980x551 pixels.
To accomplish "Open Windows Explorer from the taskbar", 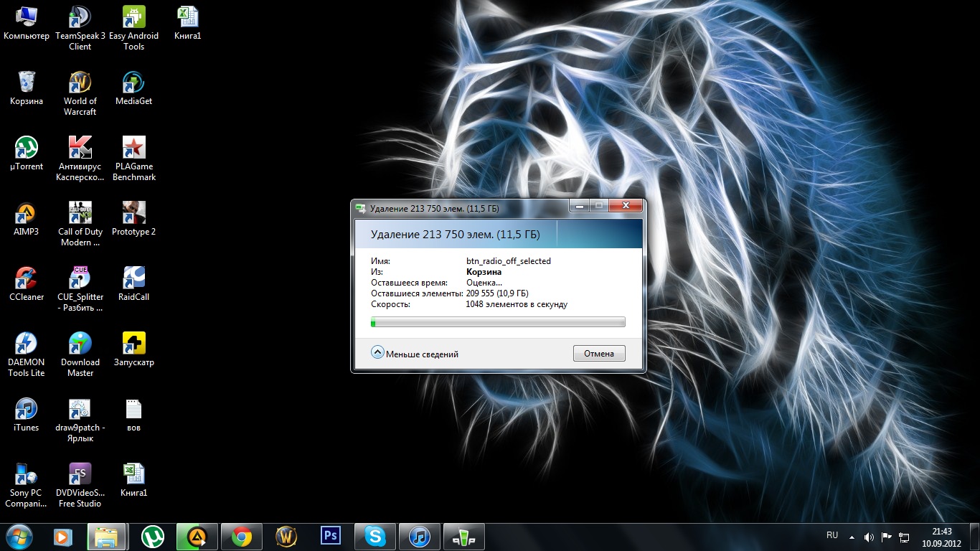I will coord(107,536).
